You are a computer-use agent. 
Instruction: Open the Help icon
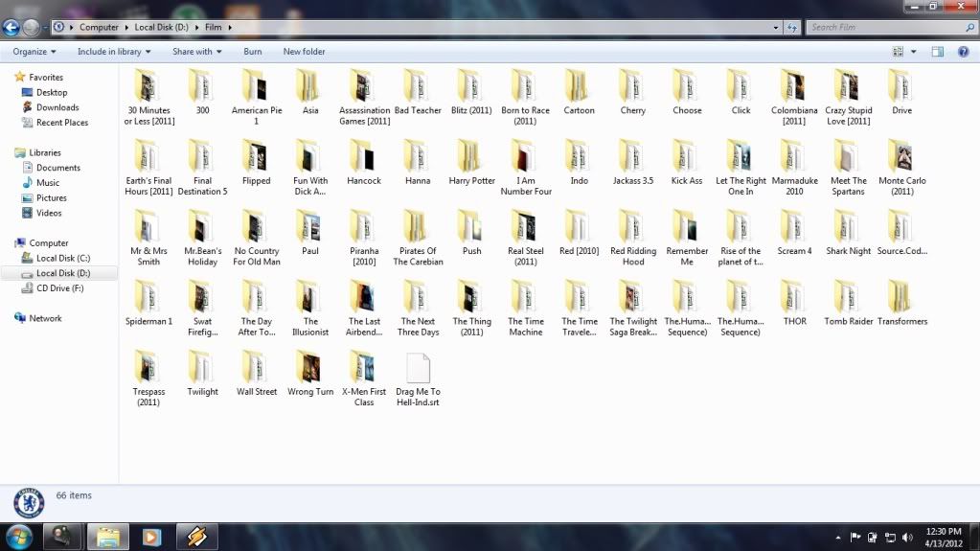963,52
